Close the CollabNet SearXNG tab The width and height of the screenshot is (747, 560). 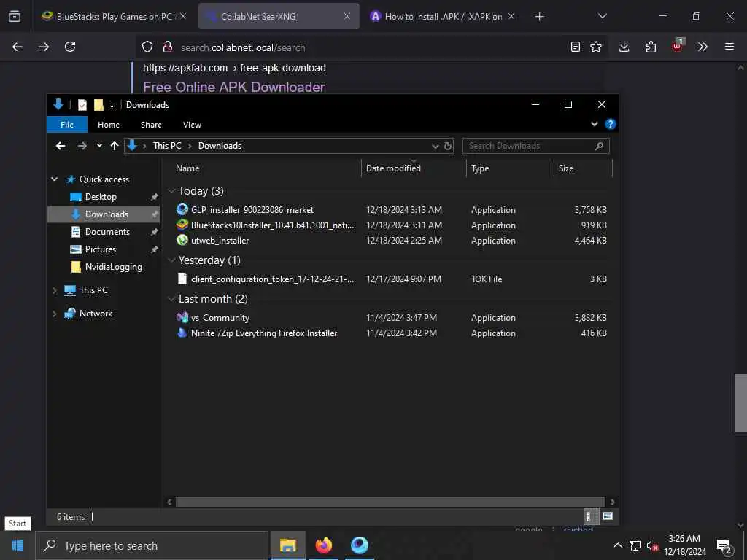click(347, 16)
